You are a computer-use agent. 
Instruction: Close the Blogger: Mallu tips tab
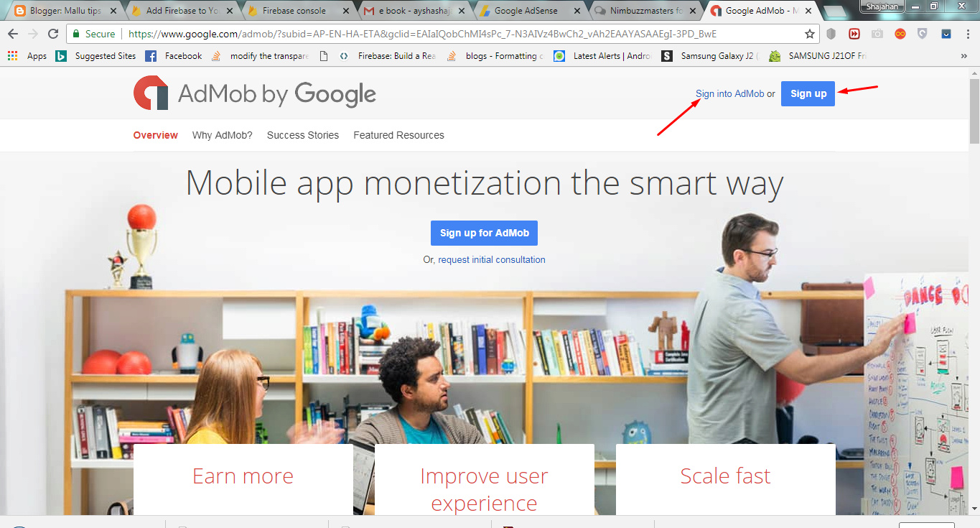(x=113, y=11)
